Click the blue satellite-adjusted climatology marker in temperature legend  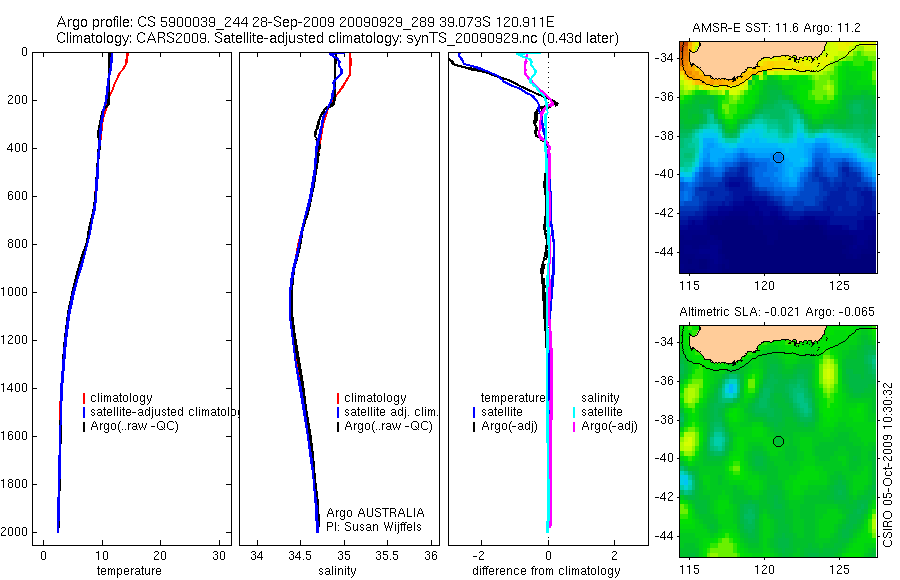(x=84, y=412)
